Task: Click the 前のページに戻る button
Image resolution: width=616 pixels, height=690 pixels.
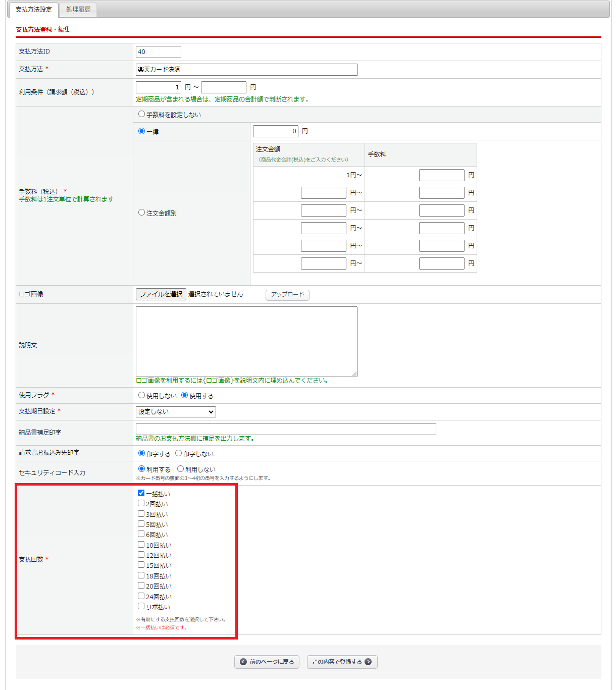Action: pos(267,662)
